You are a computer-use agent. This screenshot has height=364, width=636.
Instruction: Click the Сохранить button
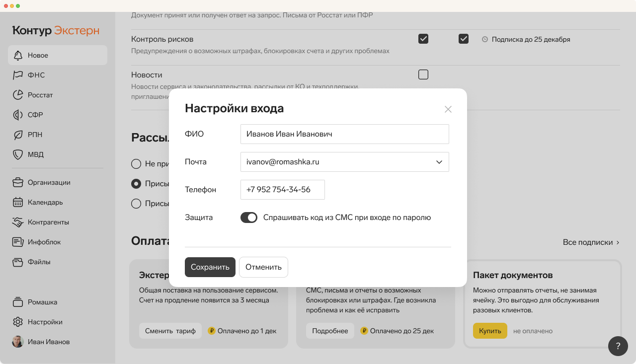[x=210, y=267]
